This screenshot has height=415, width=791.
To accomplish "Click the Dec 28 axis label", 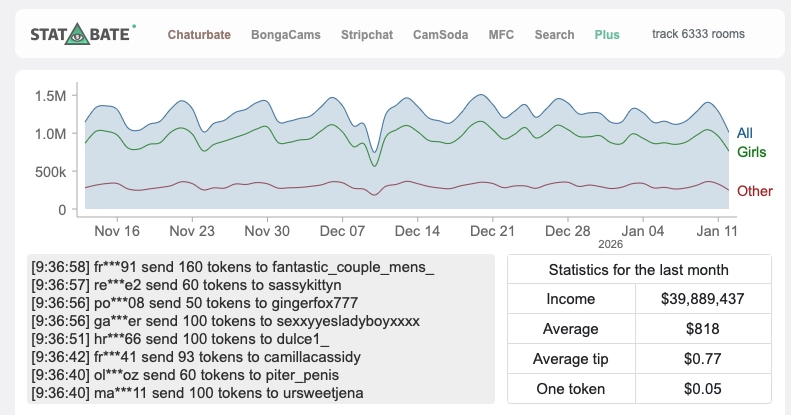I will click(568, 231).
